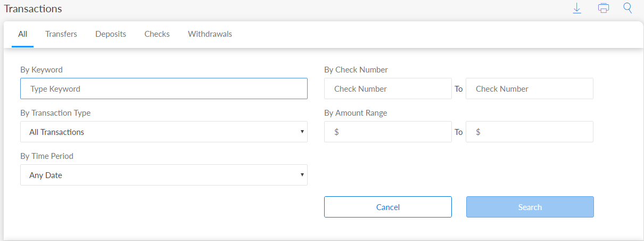
Task: Click the Transactions page heading
Action: 33,9
